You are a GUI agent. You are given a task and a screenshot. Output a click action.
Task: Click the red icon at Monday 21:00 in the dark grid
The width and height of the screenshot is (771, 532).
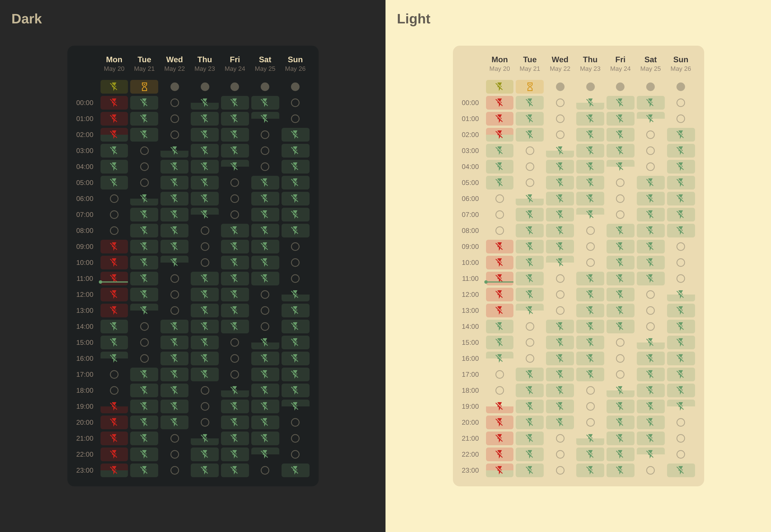pyautogui.click(x=114, y=438)
